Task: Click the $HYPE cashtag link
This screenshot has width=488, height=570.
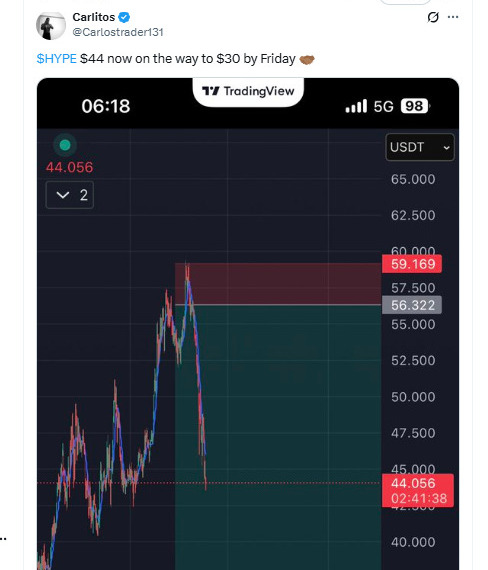Action: pos(56,59)
